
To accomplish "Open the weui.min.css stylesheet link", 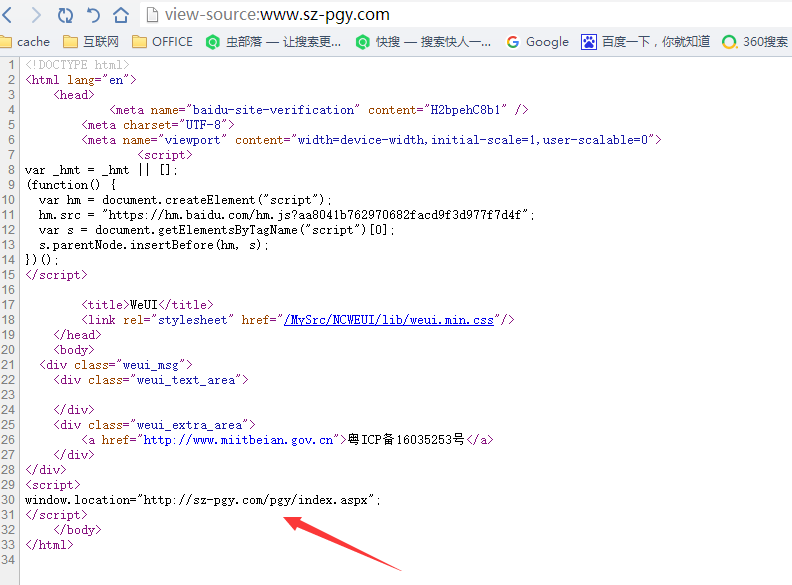I will 388,320.
